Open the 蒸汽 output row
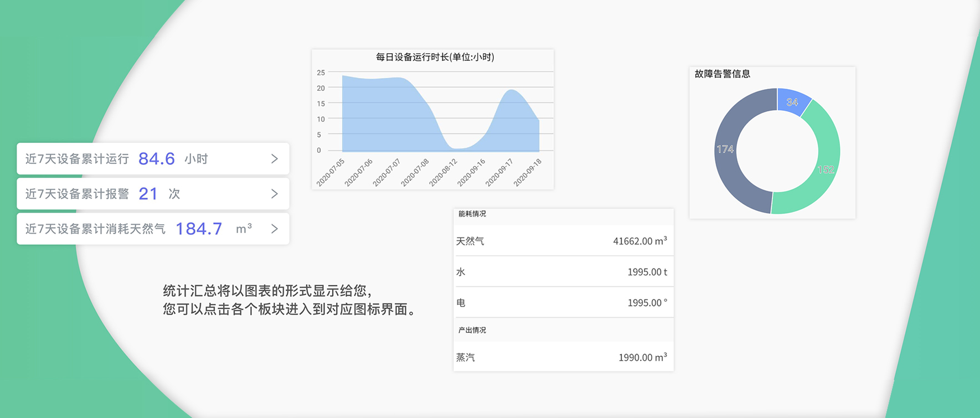 coord(563,357)
